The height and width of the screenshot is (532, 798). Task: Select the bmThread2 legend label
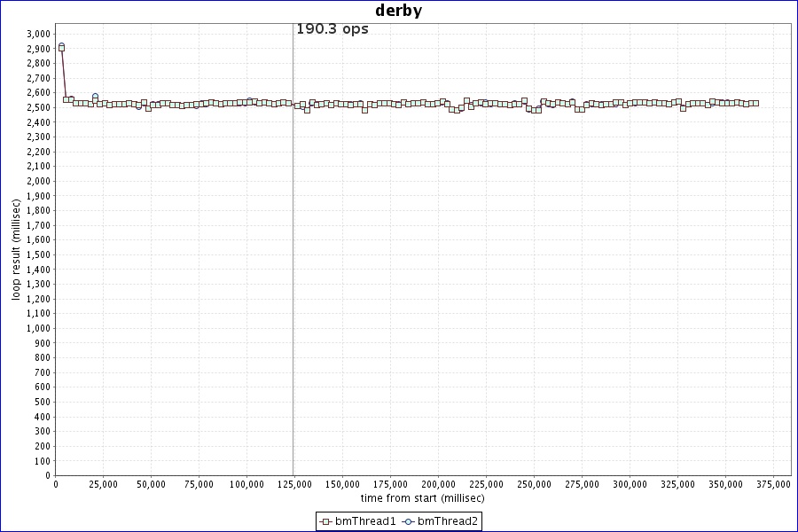click(448, 521)
